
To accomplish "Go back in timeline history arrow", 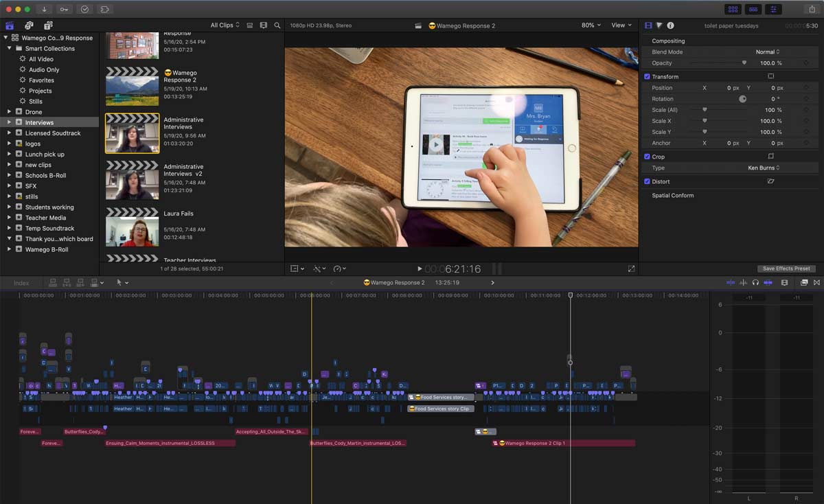I will [332, 283].
